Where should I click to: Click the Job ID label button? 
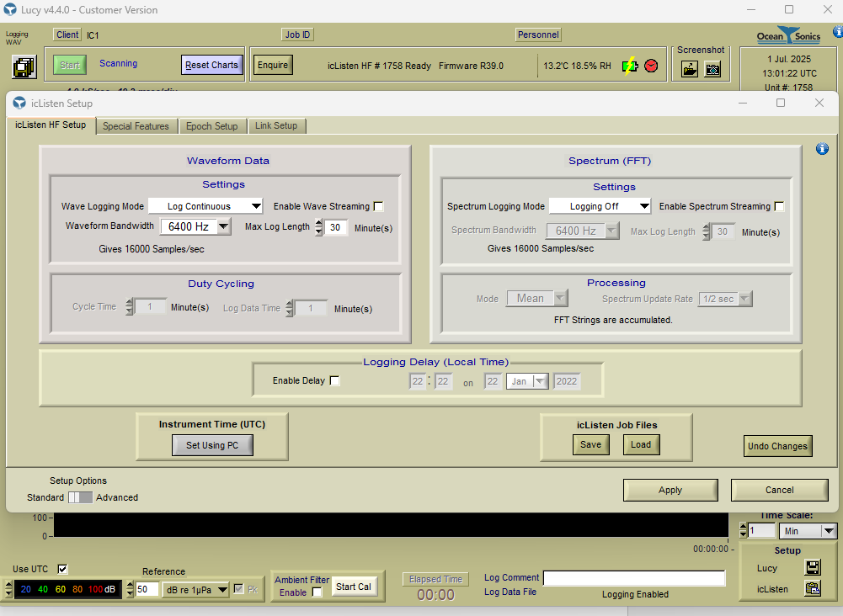tap(297, 35)
